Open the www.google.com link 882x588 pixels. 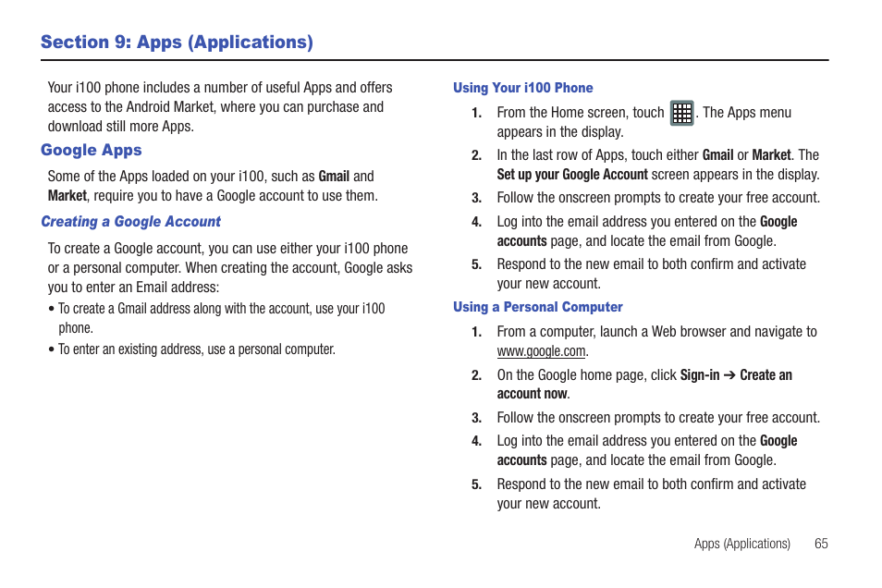[541, 351]
